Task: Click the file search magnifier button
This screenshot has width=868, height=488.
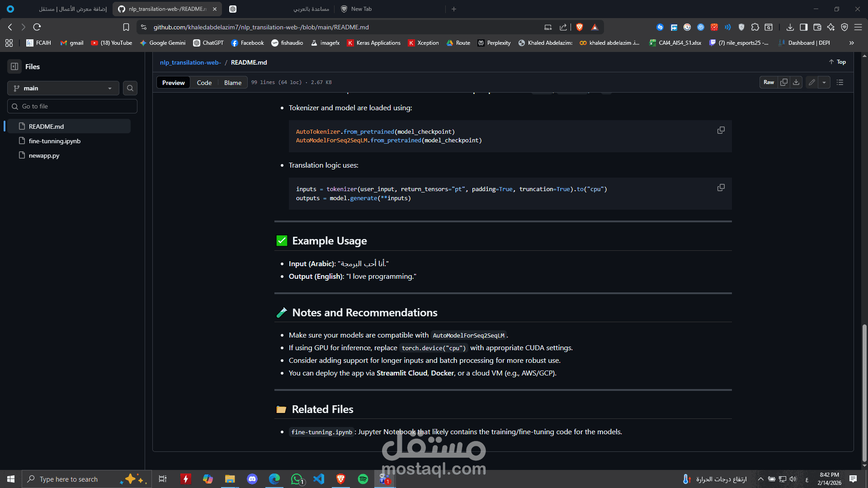Action: 130,88
